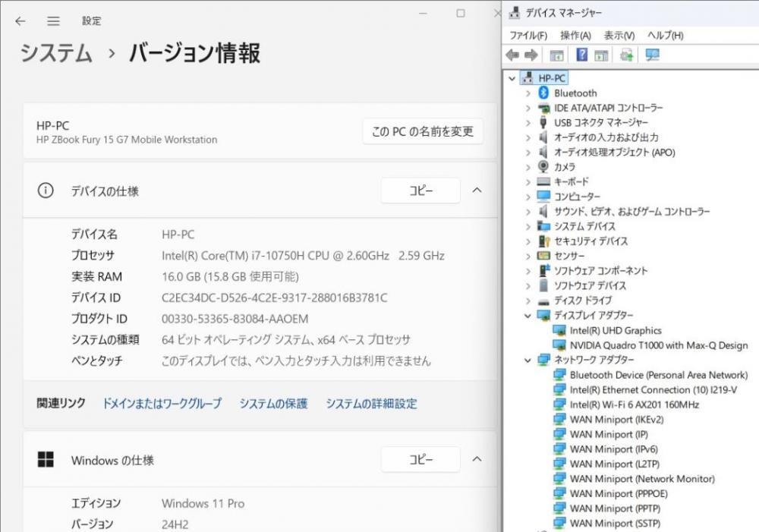Expand the コンピューター category

pos(528,197)
